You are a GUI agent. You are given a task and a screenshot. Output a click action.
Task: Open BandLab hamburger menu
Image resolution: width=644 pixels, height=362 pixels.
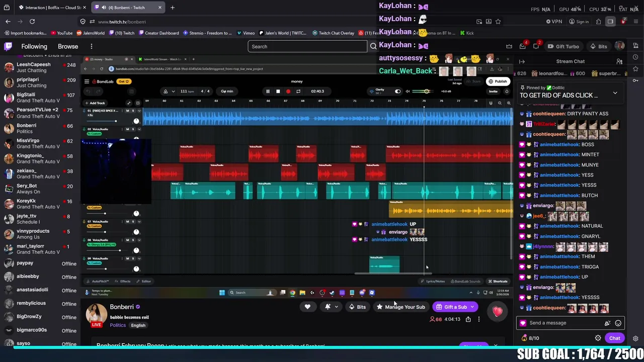click(x=87, y=81)
